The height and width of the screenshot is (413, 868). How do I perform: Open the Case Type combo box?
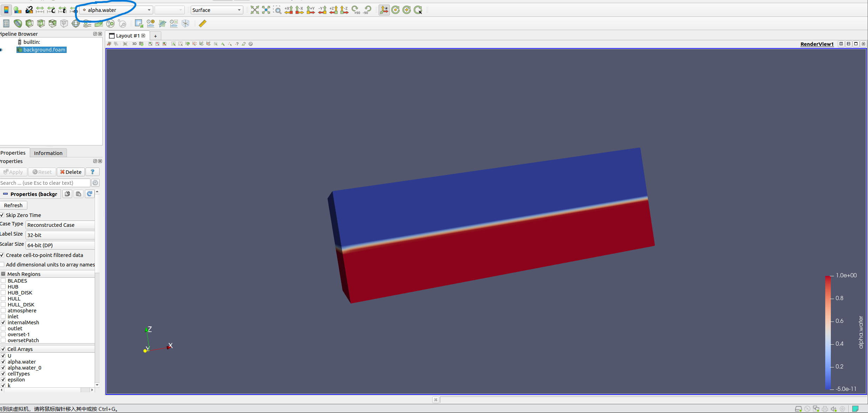coord(60,225)
